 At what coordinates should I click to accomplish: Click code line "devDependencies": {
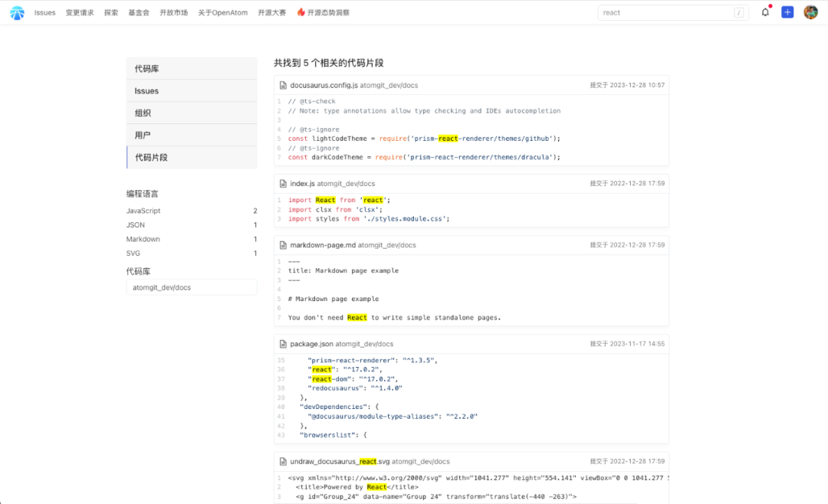(339, 407)
